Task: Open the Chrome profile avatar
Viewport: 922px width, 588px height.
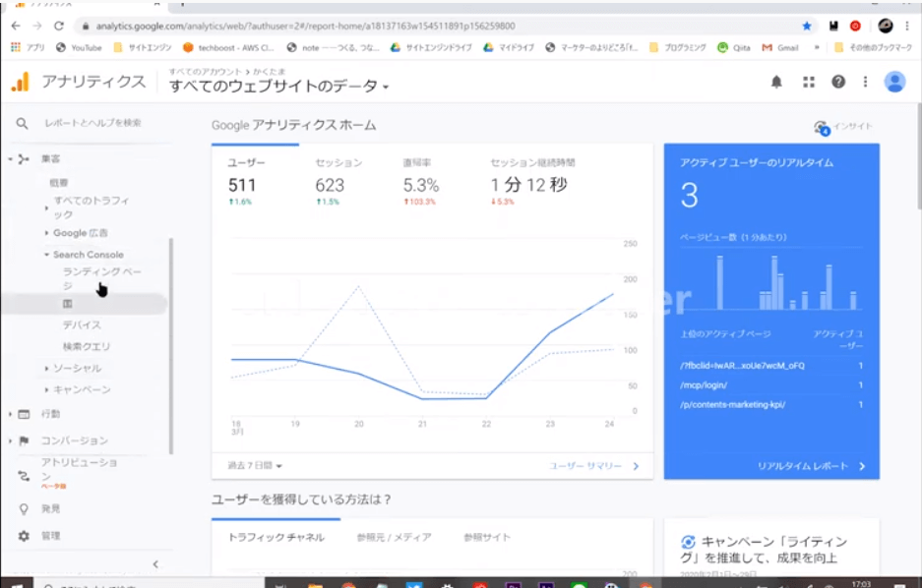Action: click(x=885, y=26)
